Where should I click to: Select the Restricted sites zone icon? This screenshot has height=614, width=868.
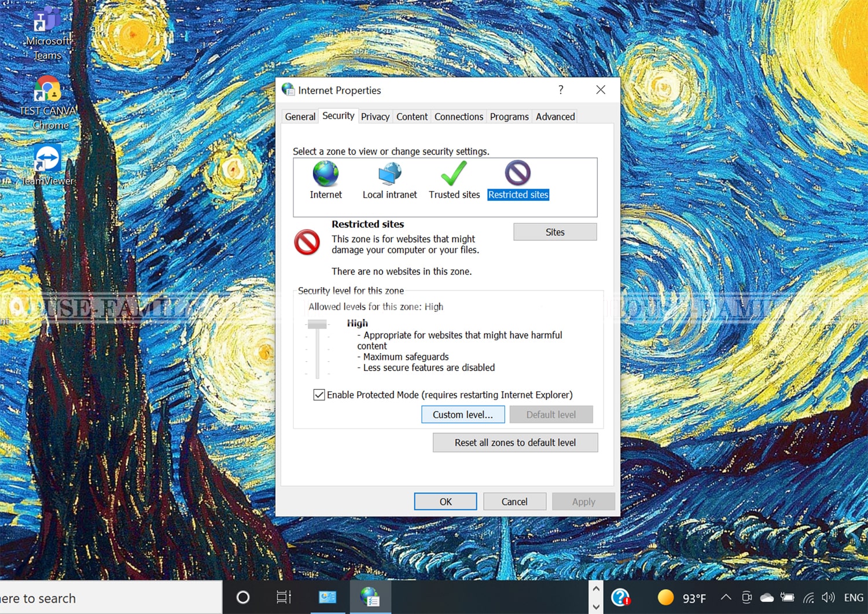click(518, 172)
